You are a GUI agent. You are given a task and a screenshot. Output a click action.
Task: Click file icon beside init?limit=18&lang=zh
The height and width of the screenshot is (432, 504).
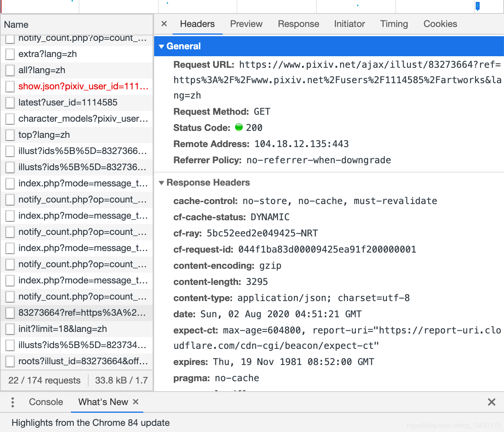coord(10,329)
